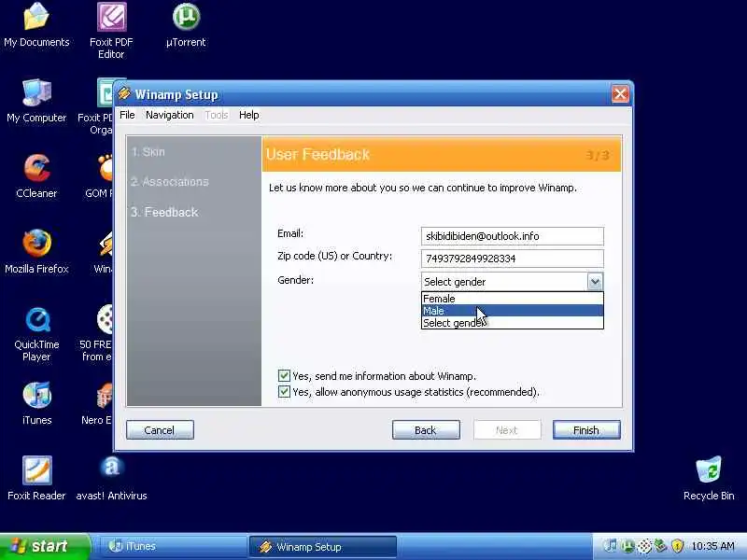Open the disabled Tools menu
This screenshot has height=560, width=747.
tap(217, 115)
